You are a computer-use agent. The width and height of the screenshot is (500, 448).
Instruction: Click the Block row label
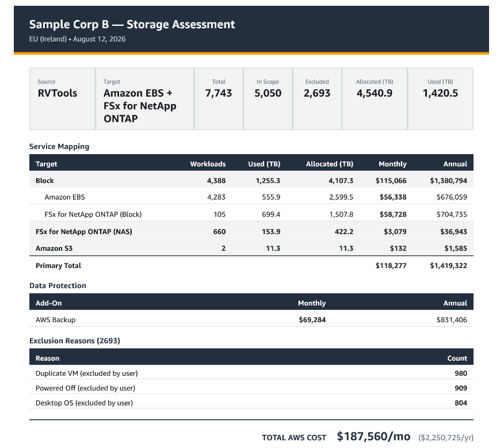45,181
